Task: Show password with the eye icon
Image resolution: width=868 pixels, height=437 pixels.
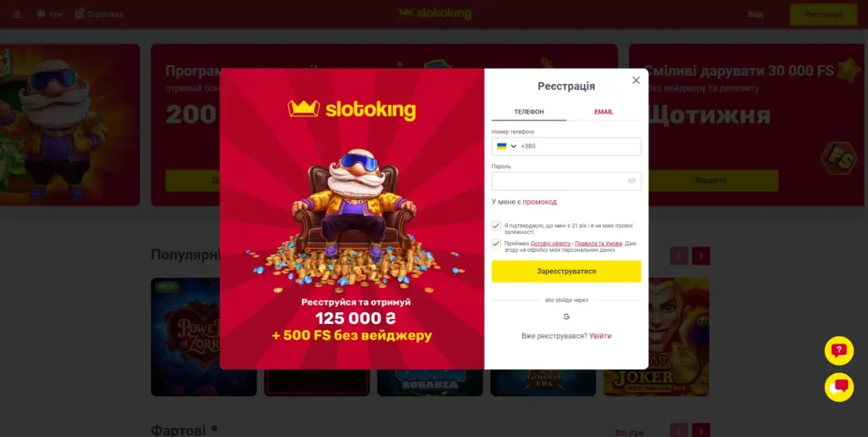Action: (632, 181)
